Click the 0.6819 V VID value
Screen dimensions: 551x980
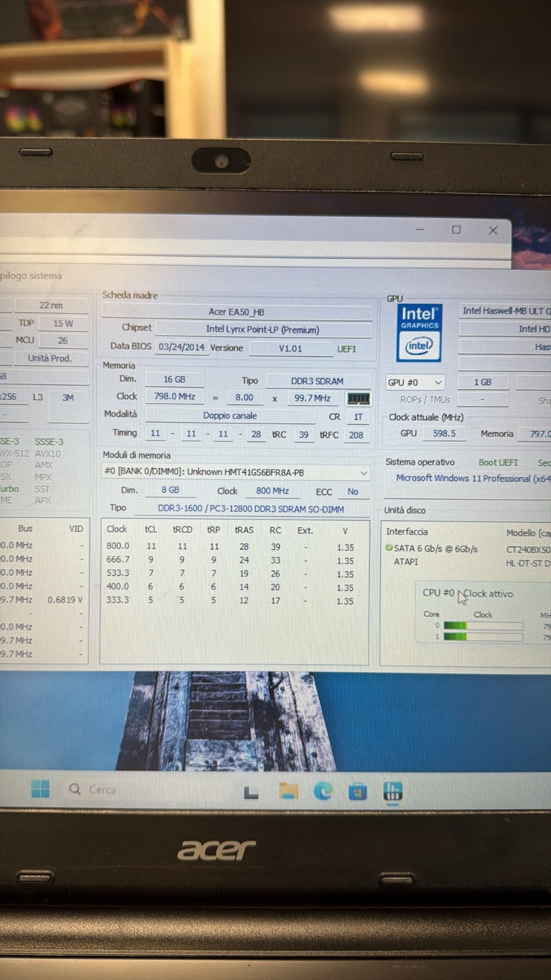point(65,600)
